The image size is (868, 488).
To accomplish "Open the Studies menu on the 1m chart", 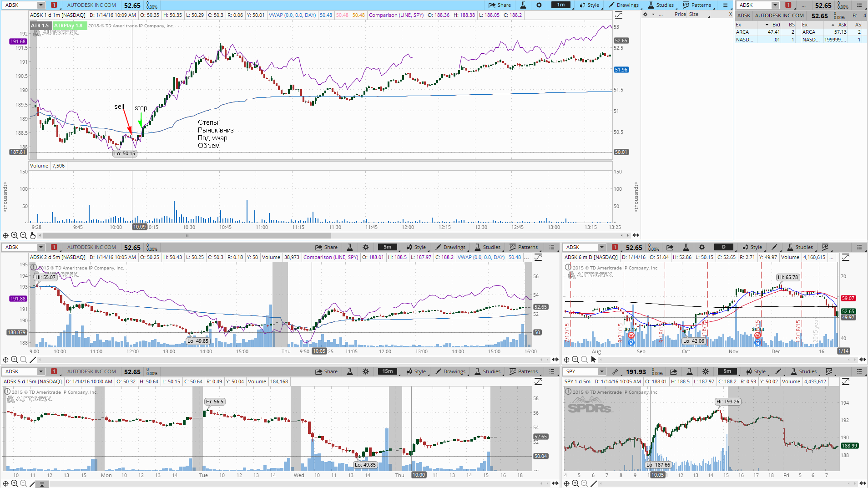I will 661,5.
